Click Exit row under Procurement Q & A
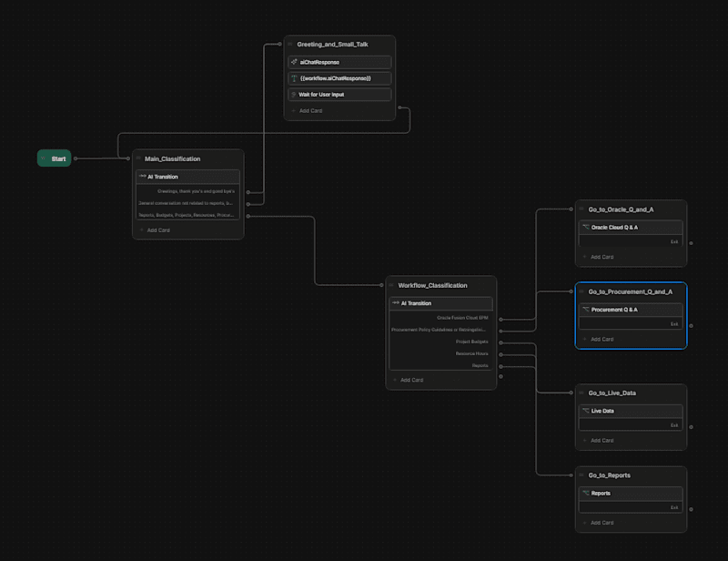Viewport: 728px width, 561px height. click(631, 324)
